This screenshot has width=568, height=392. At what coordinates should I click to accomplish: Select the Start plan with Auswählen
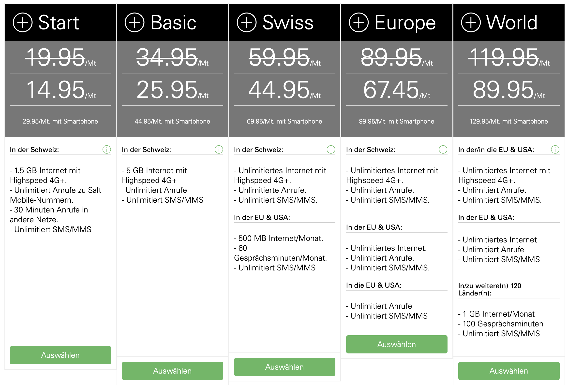60,355
